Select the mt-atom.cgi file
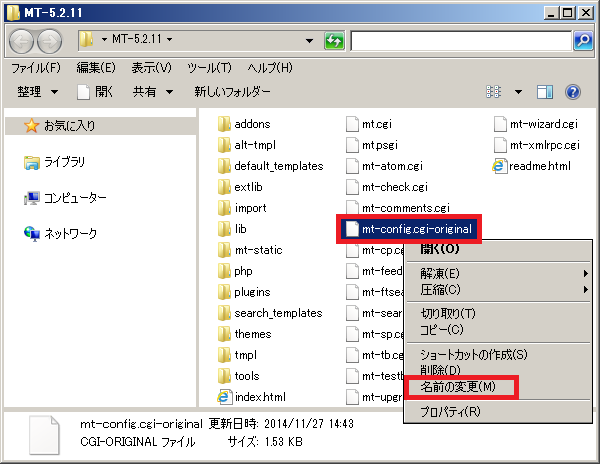This screenshot has width=600, height=464. point(384,166)
